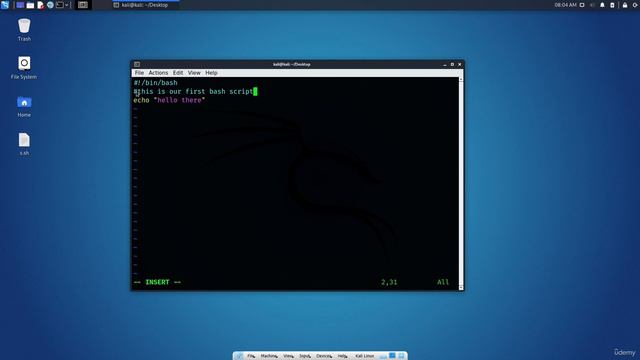Launch the web browser from the panel

tap(50, 5)
